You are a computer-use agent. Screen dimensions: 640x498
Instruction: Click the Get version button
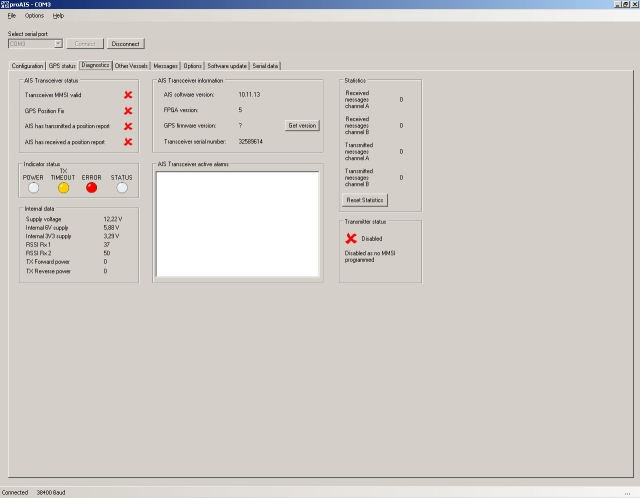point(302,126)
